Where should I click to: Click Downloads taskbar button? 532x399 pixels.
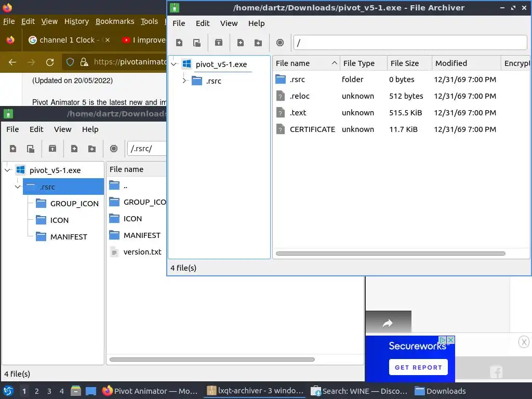point(441,391)
